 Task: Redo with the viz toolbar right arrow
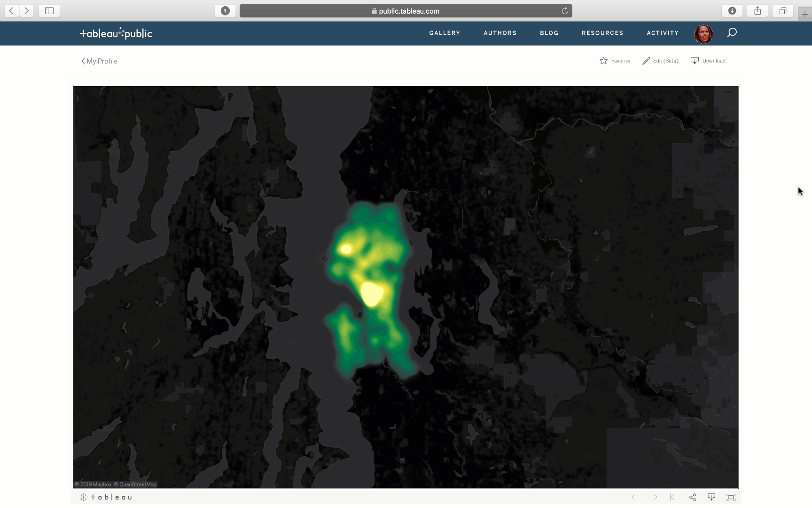[654, 497]
